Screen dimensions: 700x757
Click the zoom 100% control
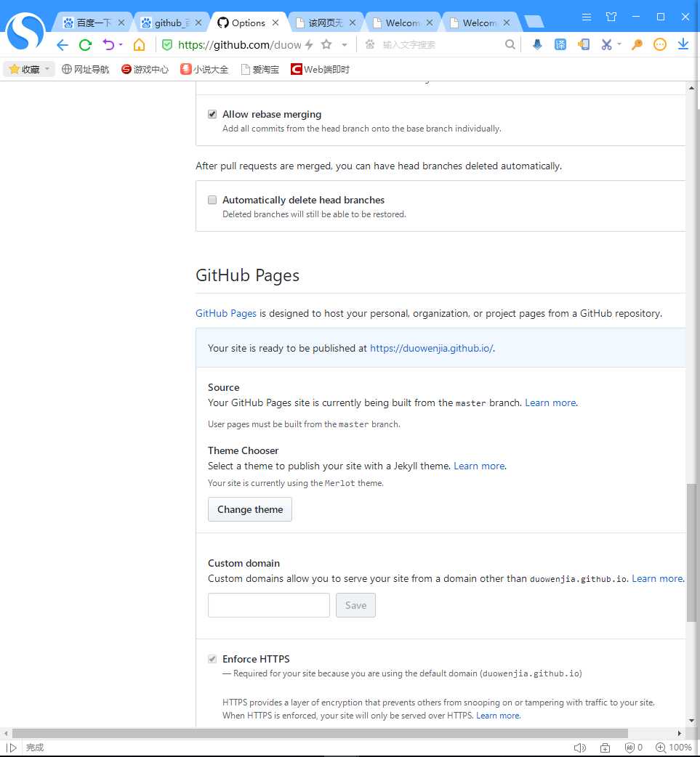pyautogui.click(x=673, y=748)
